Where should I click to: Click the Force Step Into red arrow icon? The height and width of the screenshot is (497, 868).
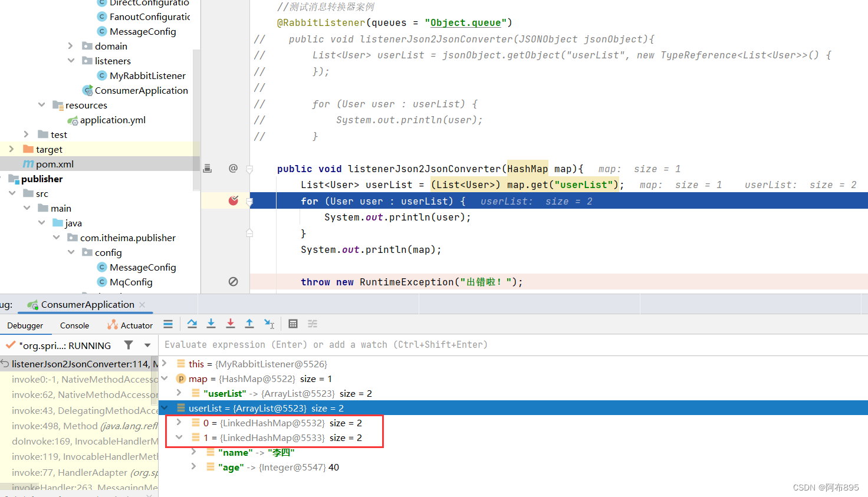pos(231,324)
